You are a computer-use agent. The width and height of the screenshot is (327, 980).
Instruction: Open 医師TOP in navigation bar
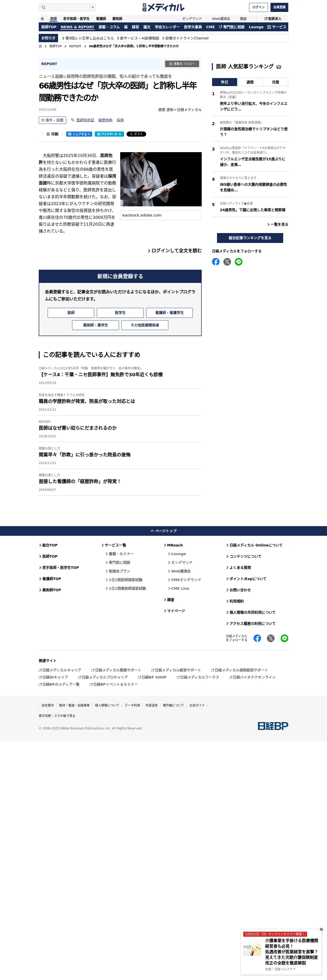[x=49, y=27]
